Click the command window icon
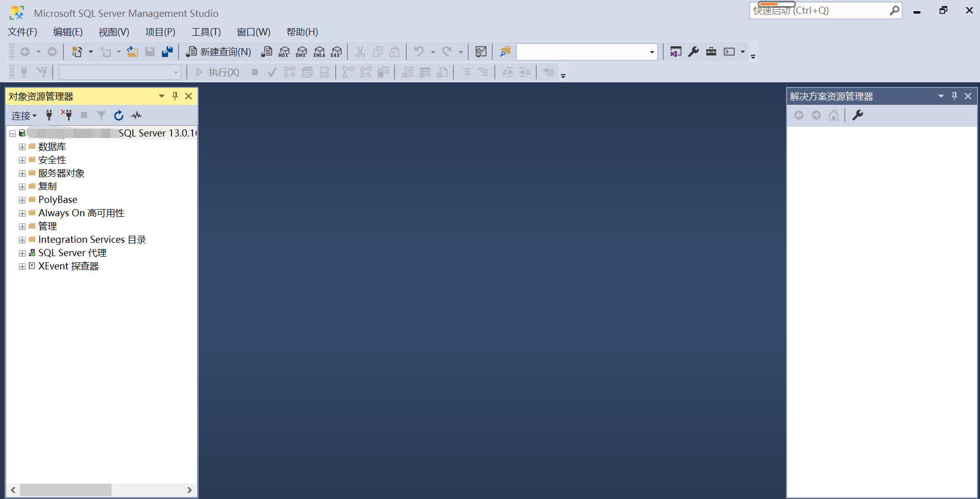Screen dimensions: 980x499 tap(729, 52)
